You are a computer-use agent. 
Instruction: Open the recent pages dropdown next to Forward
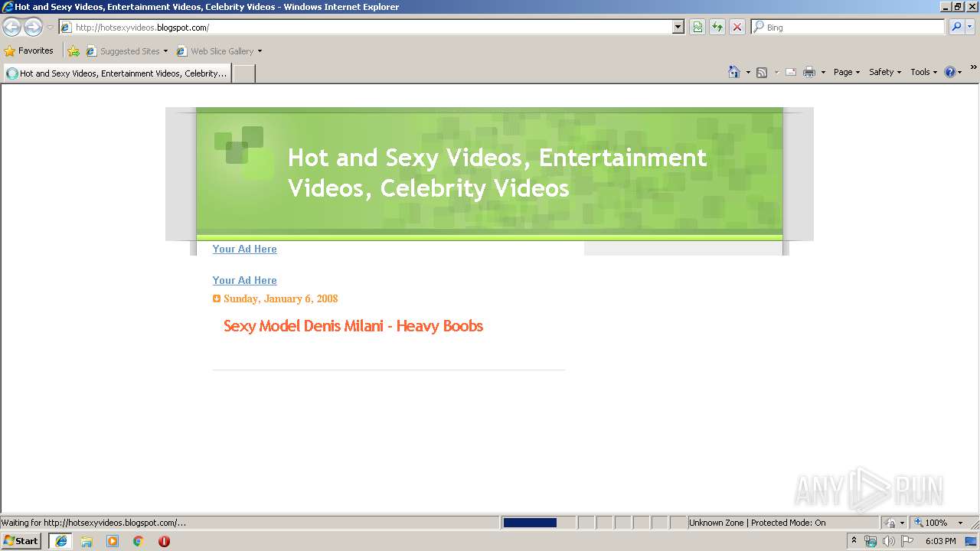[x=50, y=28]
